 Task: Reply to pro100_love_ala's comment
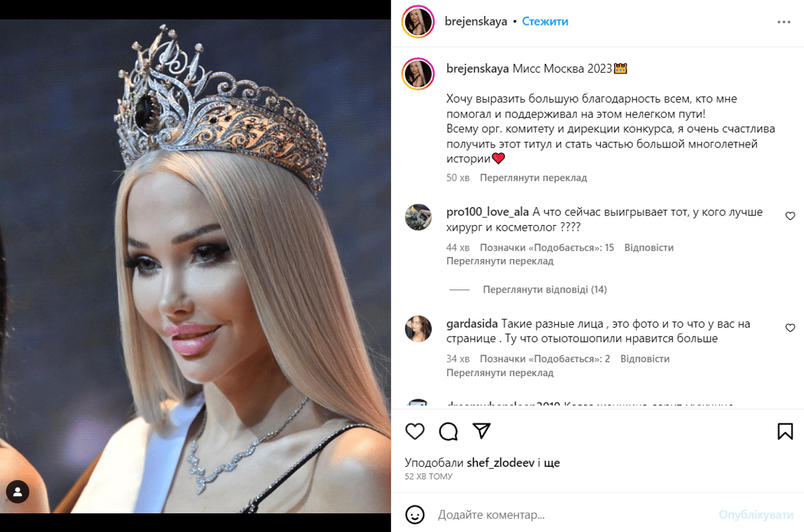coord(649,247)
